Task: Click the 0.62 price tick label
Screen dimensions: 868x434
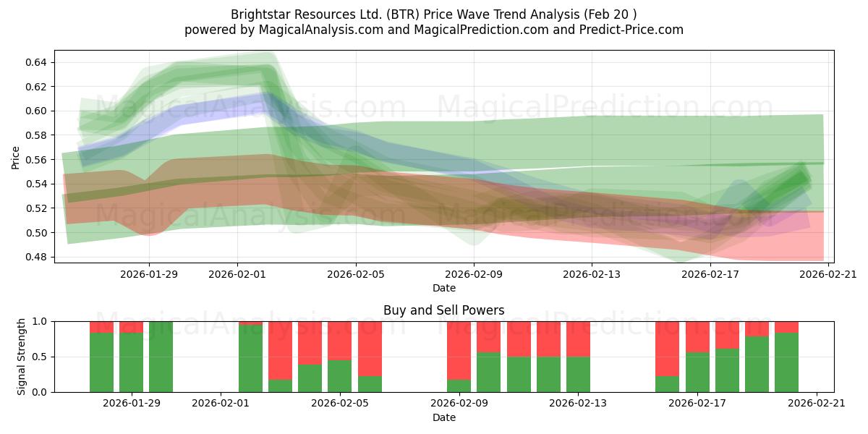Action: pos(36,87)
